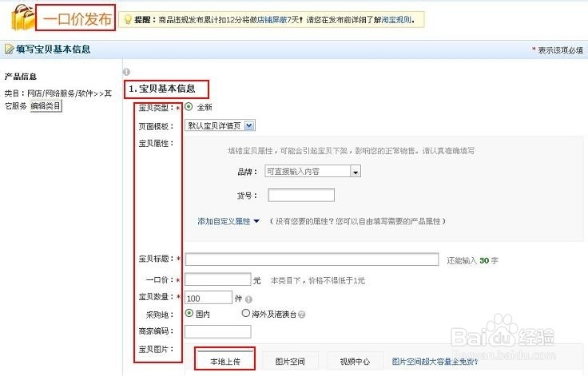Select the 全新 radio button
588x376 pixels.
[189, 107]
